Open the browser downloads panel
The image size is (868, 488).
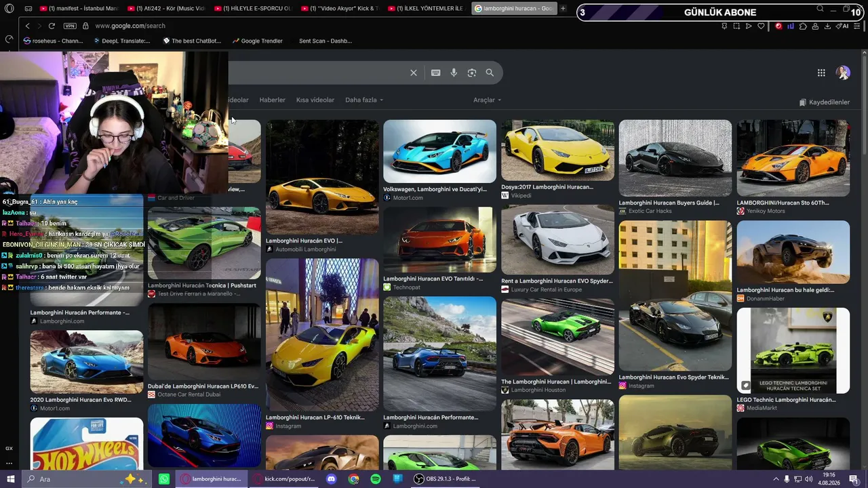(x=827, y=26)
